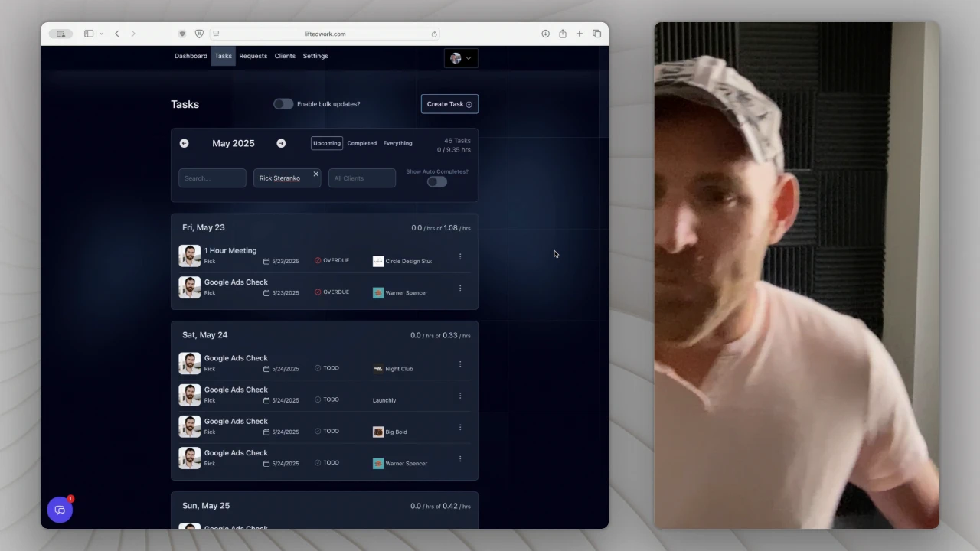Click the Create Task button
980x551 pixels.
point(449,104)
